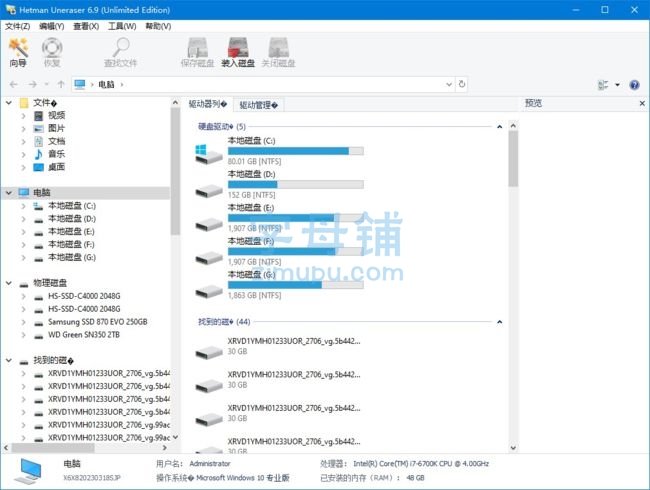650x490 pixels.
Task: Click the first 30 GB found disk icon
Action: [209, 352]
